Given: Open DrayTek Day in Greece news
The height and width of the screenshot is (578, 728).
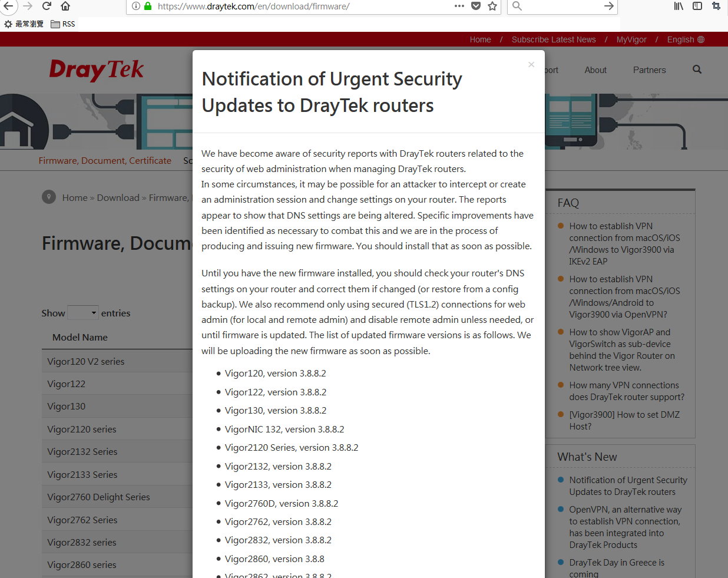Looking at the screenshot, I should click(617, 568).
